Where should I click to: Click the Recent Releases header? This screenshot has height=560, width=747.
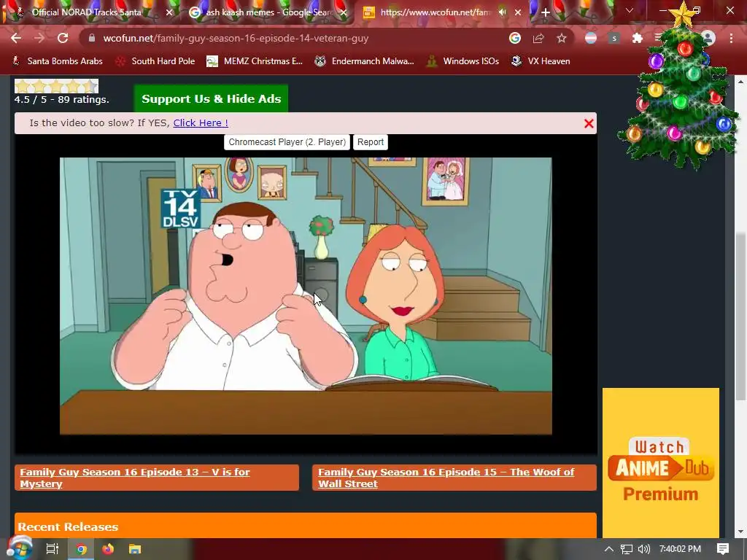pyautogui.click(x=306, y=526)
